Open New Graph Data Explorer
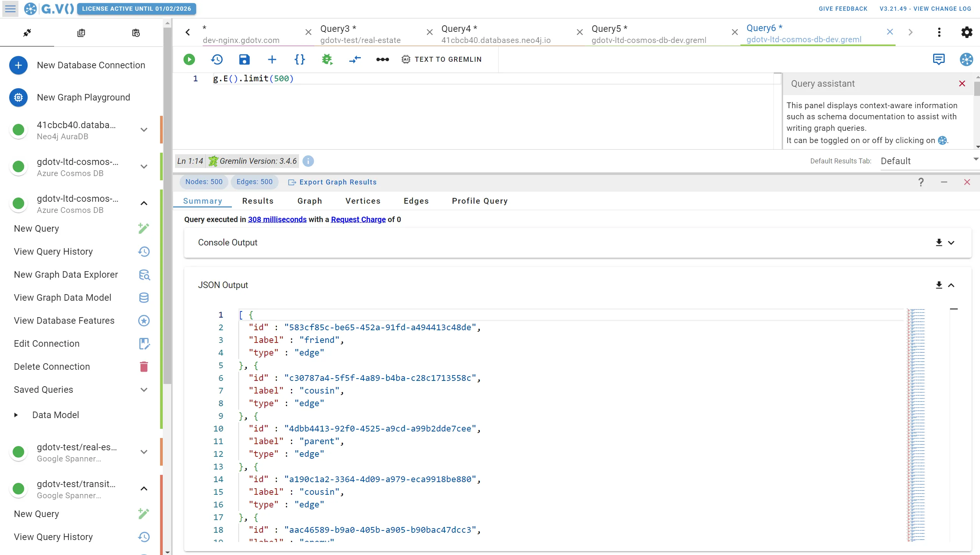This screenshot has height=555, width=980. [81, 275]
